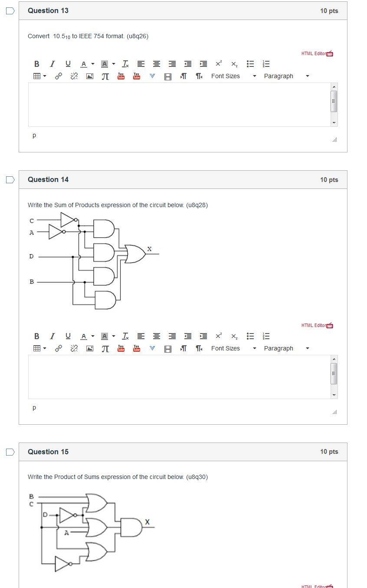
Task: Open text color picker in Question 13 editor
Action: coord(87,64)
